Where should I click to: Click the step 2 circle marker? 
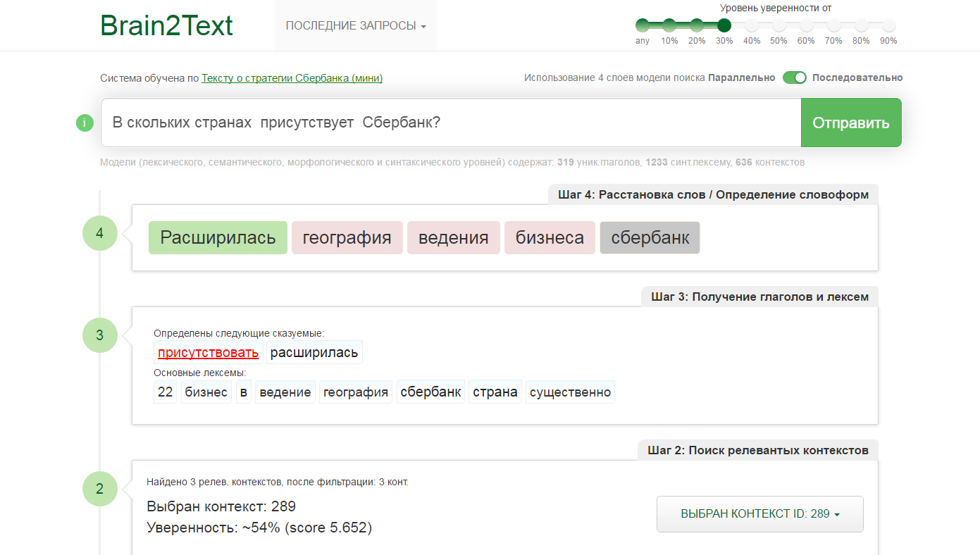pyautogui.click(x=99, y=489)
